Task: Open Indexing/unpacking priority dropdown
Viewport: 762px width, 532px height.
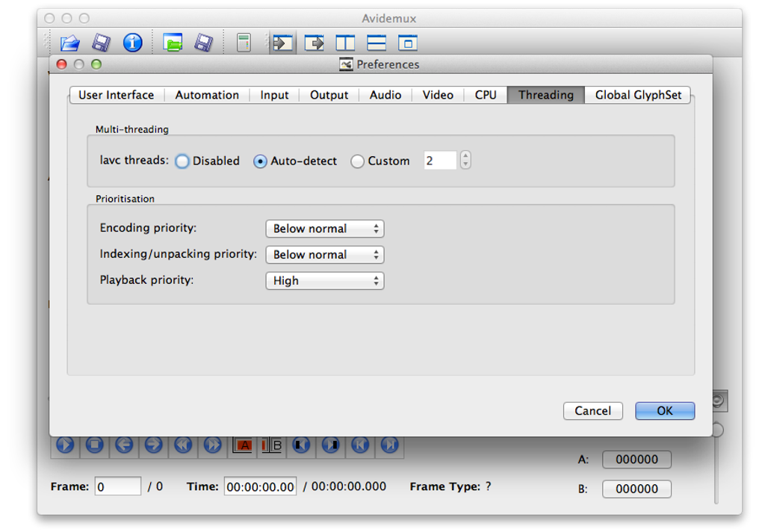Action: point(325,255)
